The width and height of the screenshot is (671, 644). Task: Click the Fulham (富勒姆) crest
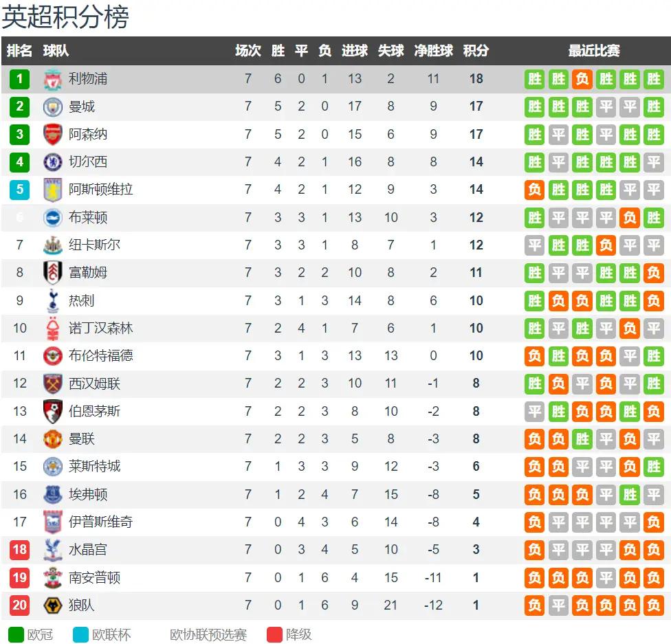click(53, 273)
